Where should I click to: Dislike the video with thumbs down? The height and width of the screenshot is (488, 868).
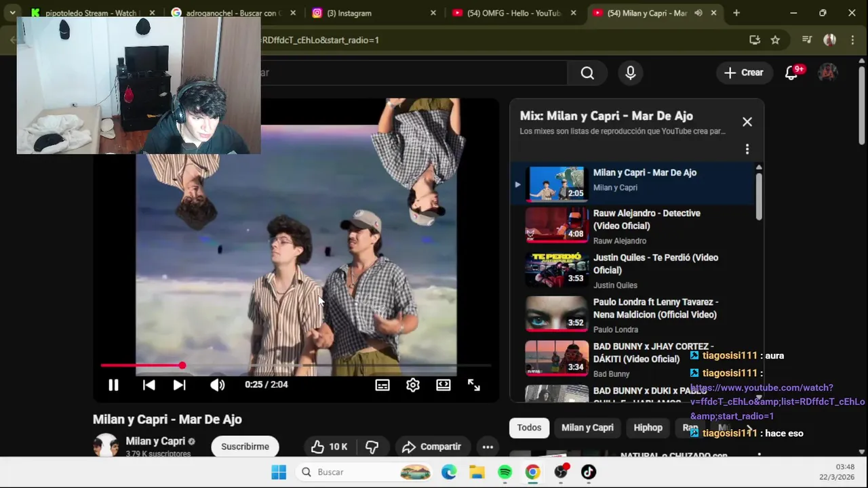click(x=372, y=447)
